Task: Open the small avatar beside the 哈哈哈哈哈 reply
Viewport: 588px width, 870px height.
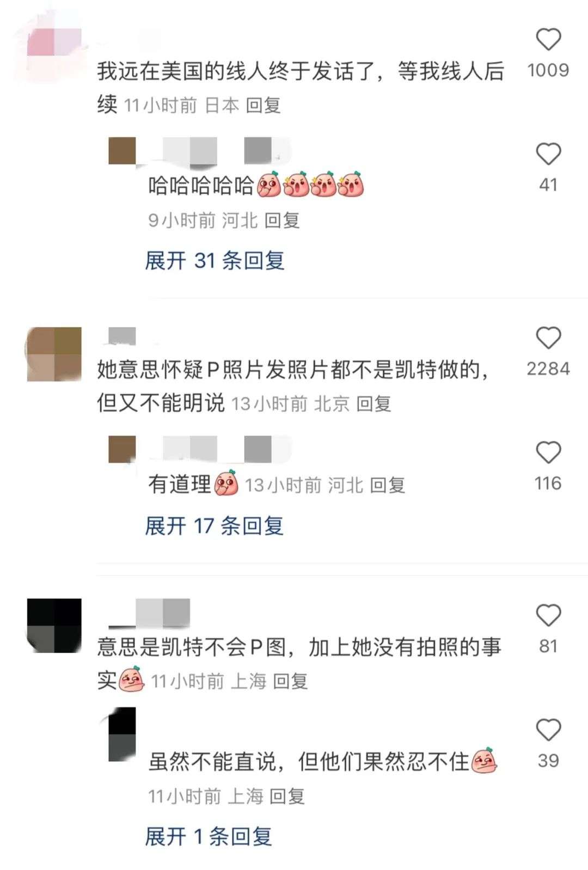Action: (122, 151)
